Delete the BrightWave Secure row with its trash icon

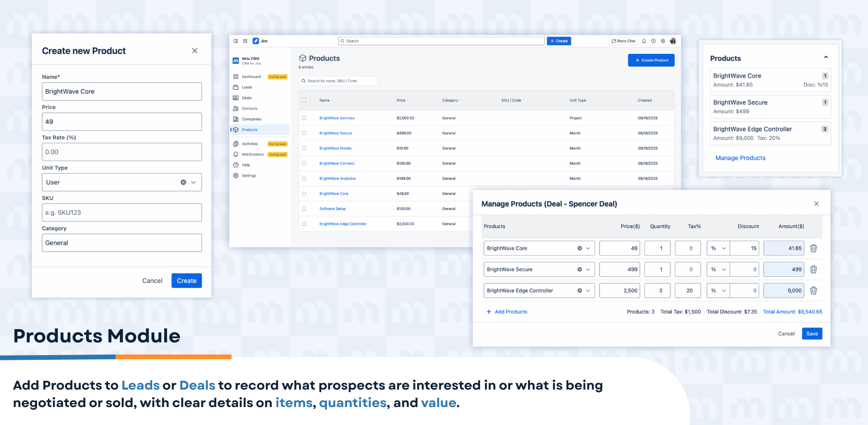click(814, 270)
